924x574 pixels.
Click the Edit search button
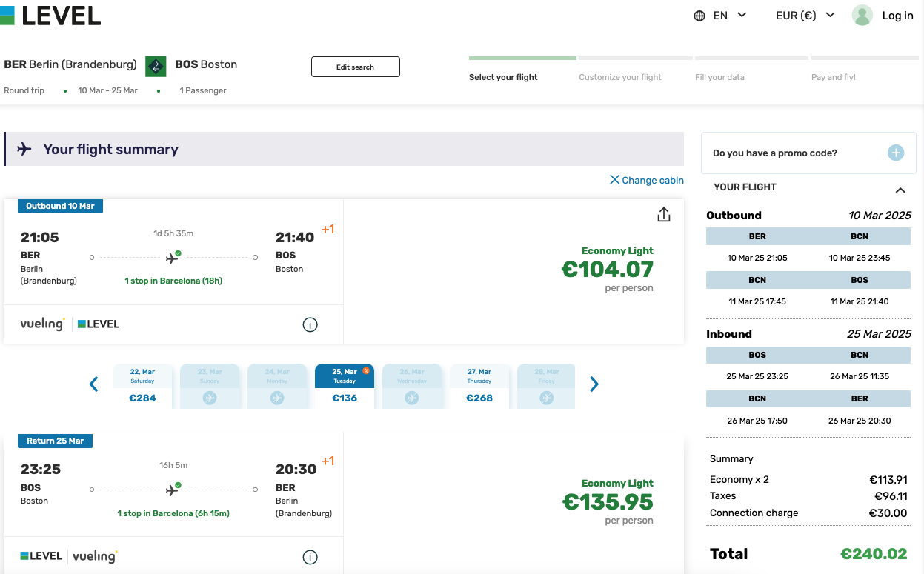point(356,67)
